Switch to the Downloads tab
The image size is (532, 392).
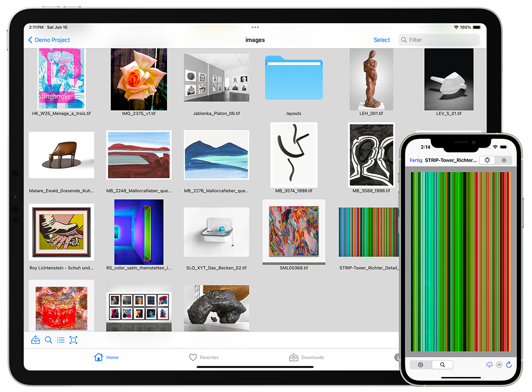pyautogui.click(x=307, y=357)
